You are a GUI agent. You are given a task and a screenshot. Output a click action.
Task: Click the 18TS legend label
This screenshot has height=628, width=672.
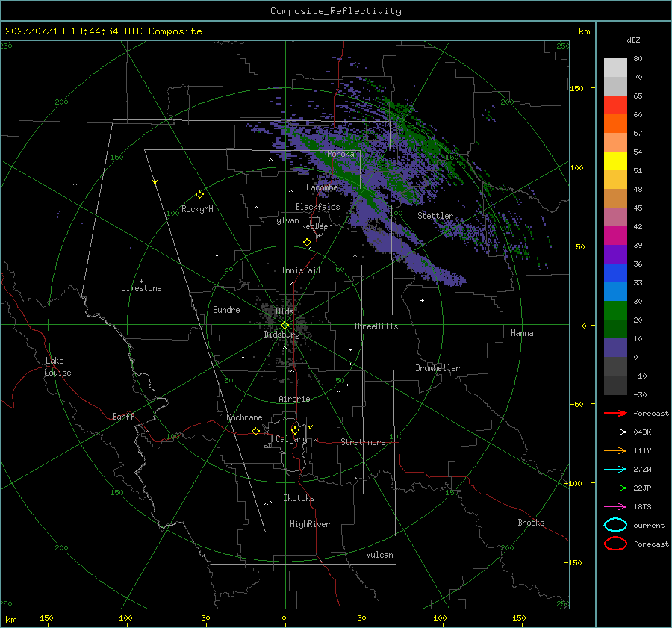click(642, 507)
